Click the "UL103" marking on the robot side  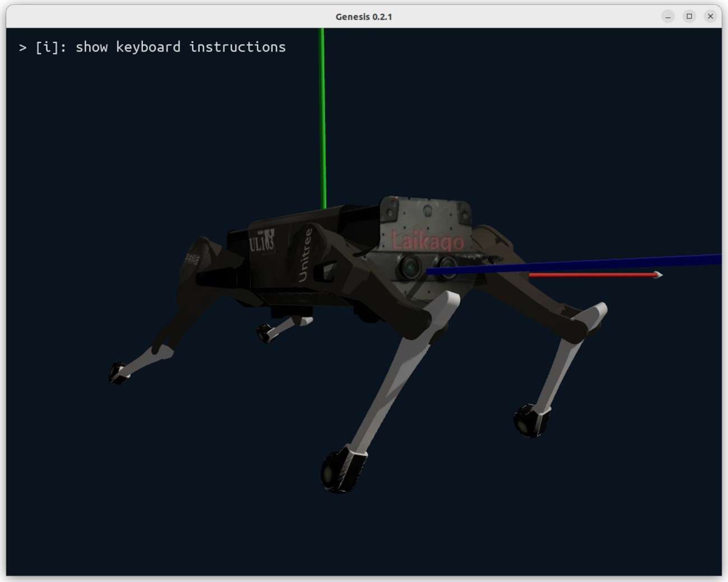click(262, 241)
